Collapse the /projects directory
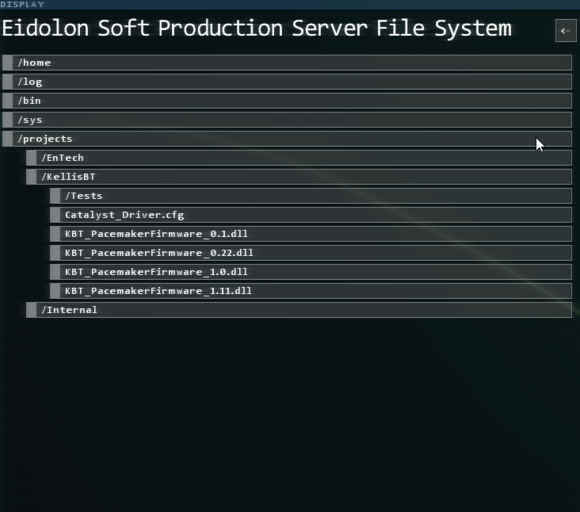 click(287, 139)
